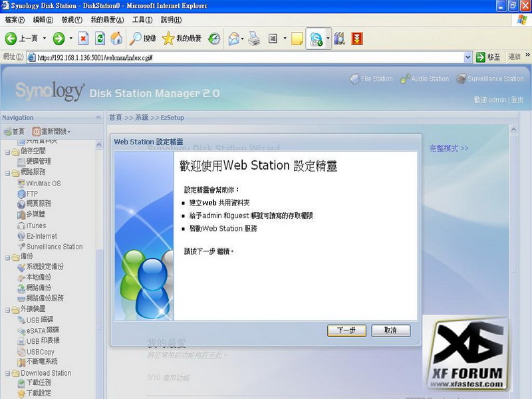Open the Back button history dropdown arrow

[44, 39]
